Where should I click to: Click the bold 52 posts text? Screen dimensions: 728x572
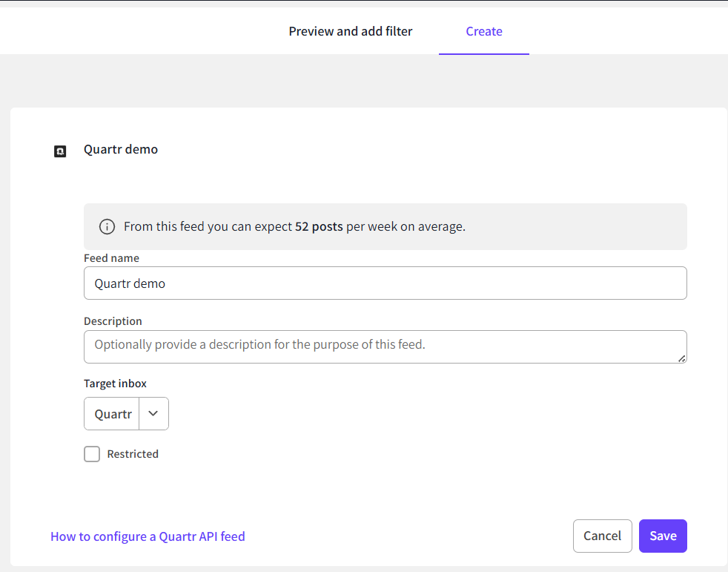(x=319, y=226)
